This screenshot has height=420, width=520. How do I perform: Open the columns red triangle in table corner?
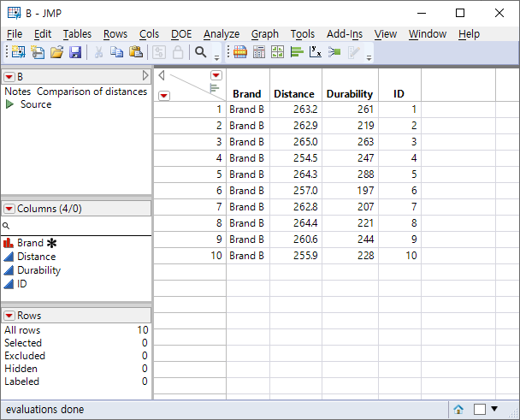216,75
